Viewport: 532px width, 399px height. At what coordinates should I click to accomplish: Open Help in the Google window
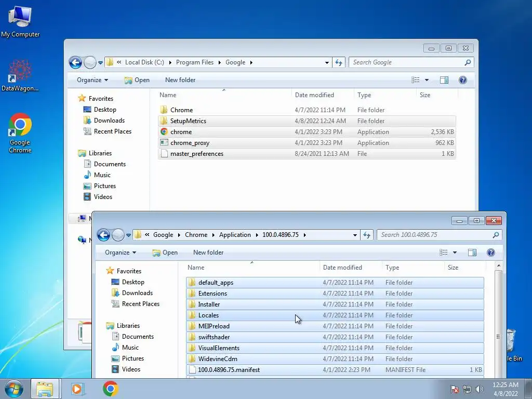click(x=462, y=80)
